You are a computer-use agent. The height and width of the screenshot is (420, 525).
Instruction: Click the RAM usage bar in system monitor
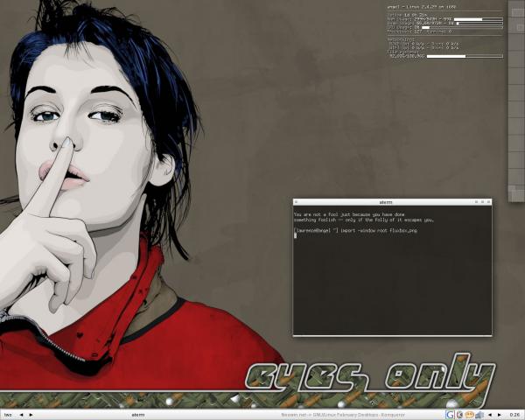[x=478, y=19]
